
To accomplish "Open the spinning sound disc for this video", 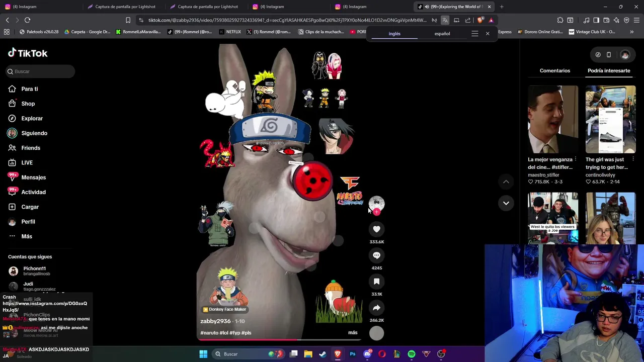I will [x=376, y=333].
